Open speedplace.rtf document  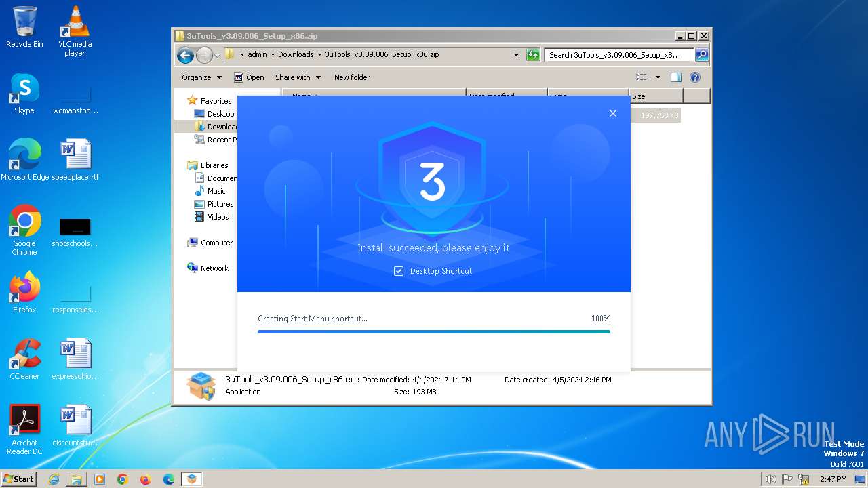click(75, 160)
